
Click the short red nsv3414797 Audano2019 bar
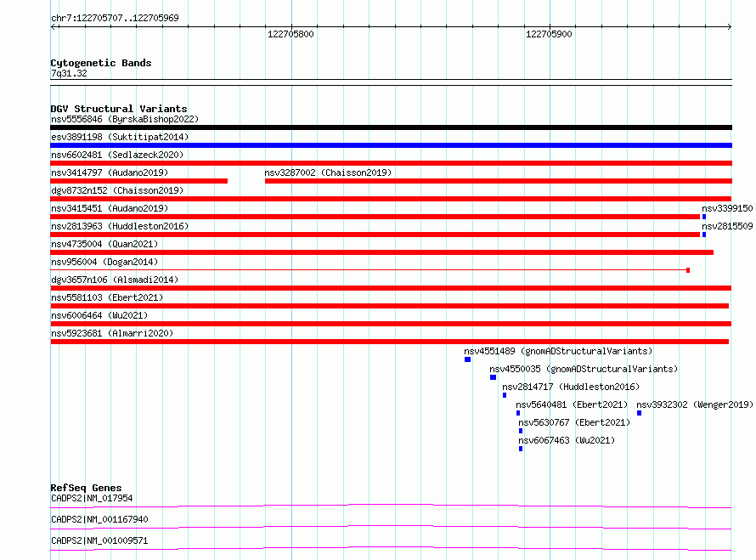(x=138, y=181)
